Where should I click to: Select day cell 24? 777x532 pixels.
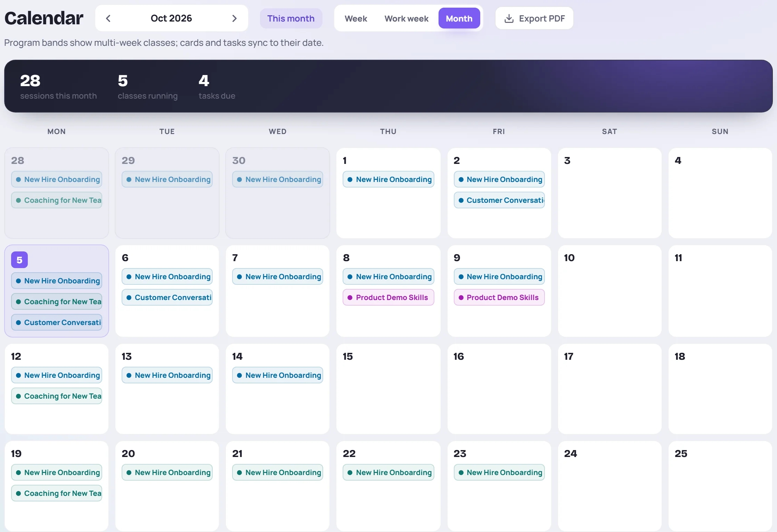610,486
